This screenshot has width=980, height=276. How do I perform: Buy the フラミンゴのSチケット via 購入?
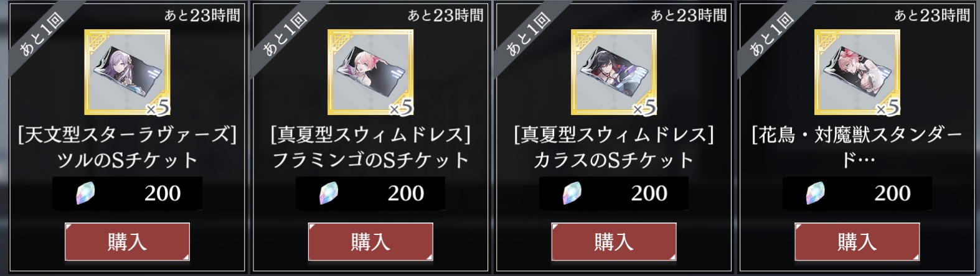click(x=371, y=242)
